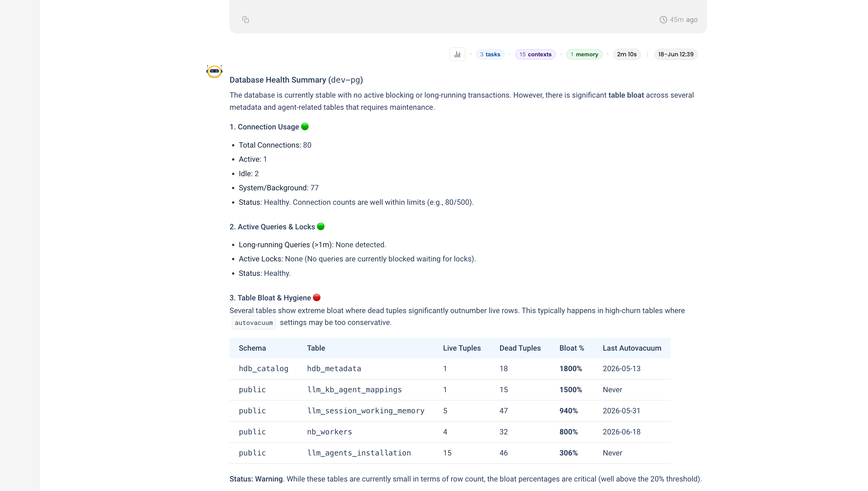868x491 pixels.
Task: Click the 2m 10s duration badge
Action: pos(626,54)
